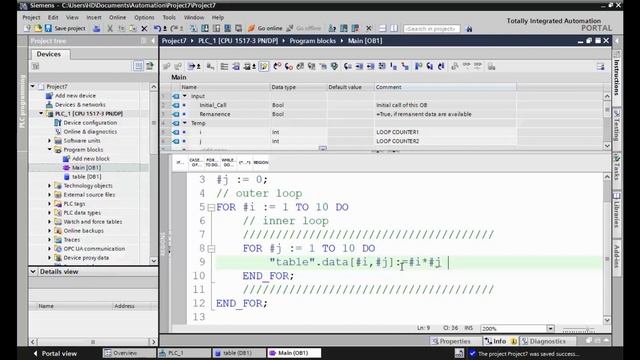
Task: Switch to Portal view
Action: [x=56, y=353]
